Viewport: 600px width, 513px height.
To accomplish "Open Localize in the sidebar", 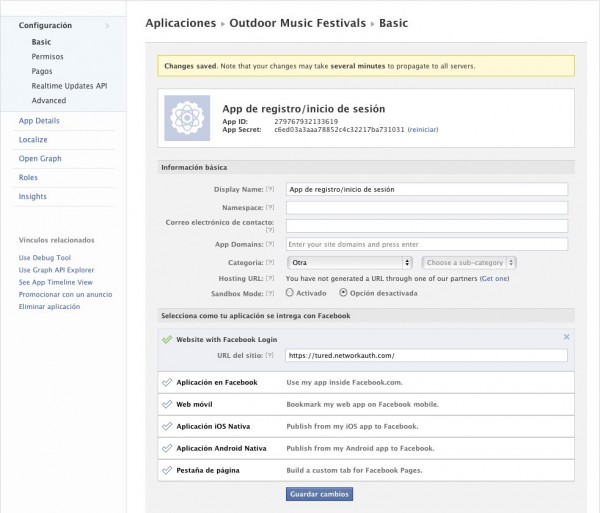I will pyautogui.click(x=33, y=140).
